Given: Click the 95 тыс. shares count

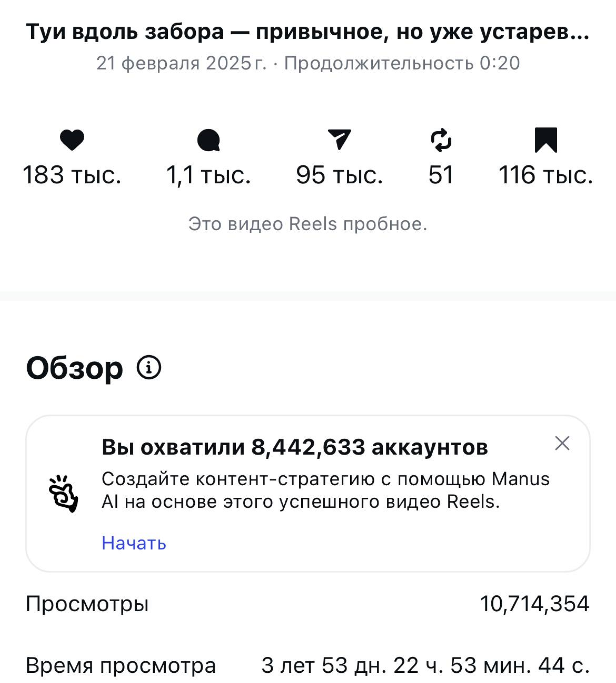Looking at the screenshot, I should [339, 175].
